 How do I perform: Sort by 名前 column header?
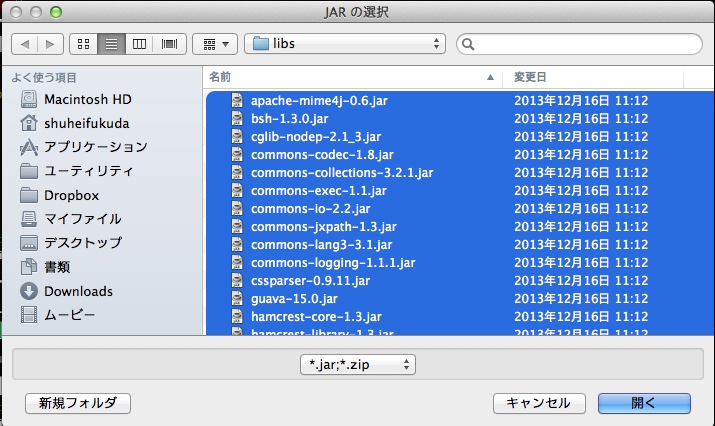pos(352,77)
